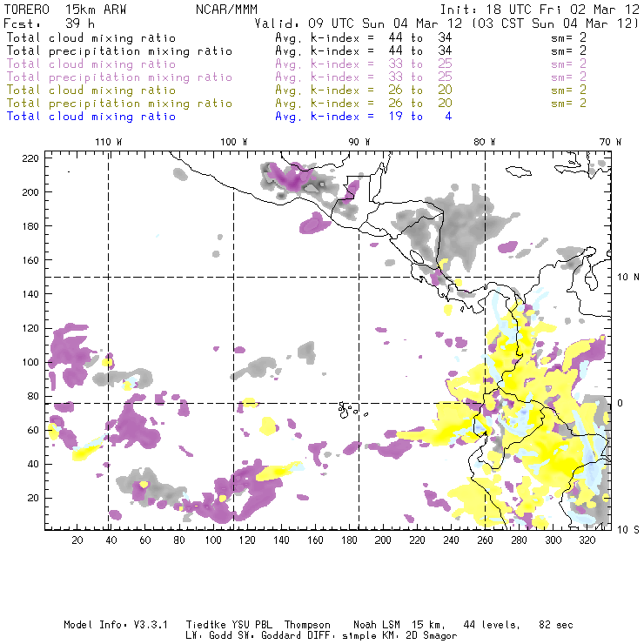Image resolution: width=644 pixels, height=644 pixels.
Task: Click the "TORERO 15km ARW" title text
Action: [x=65, y=10]
